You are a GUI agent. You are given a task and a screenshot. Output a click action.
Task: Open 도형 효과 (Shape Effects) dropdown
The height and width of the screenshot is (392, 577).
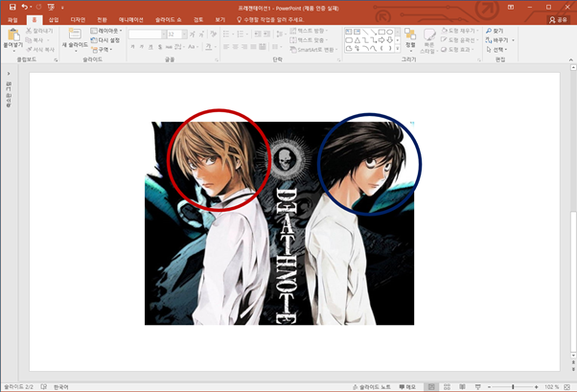457,49
